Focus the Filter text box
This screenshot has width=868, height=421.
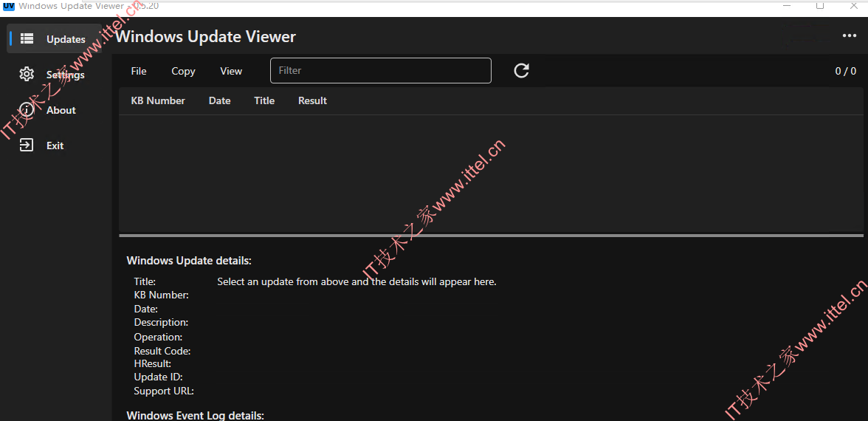(x=381, y=70)
